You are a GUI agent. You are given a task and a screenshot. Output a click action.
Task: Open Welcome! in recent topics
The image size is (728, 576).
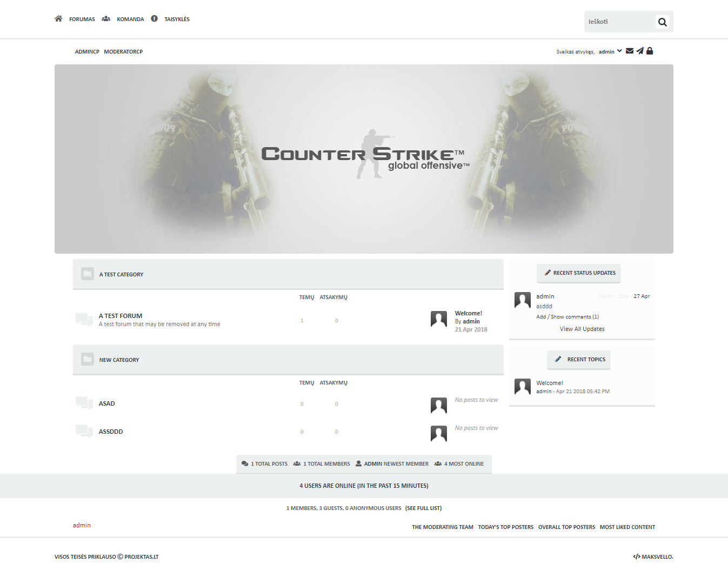point(550,383)
